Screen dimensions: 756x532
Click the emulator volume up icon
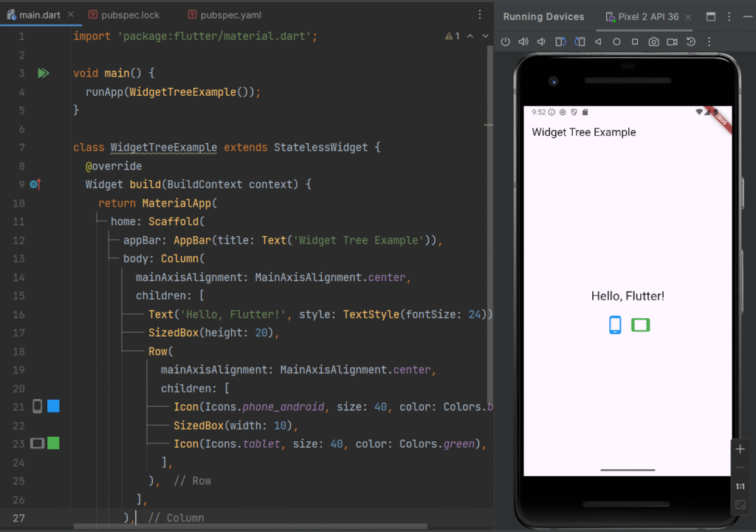click(x=523, y=42)
